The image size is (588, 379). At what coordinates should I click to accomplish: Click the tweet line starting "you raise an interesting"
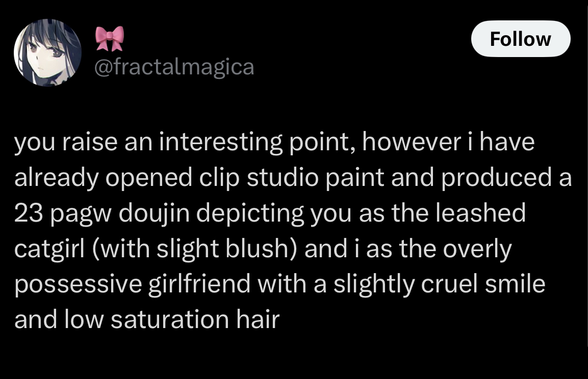pyautogui.click(x=274, y=142)
